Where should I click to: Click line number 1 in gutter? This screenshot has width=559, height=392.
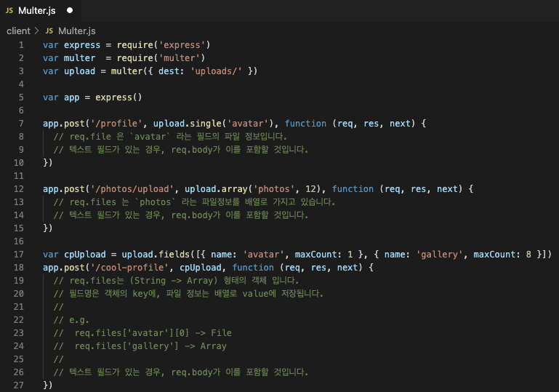click(21, 45)
